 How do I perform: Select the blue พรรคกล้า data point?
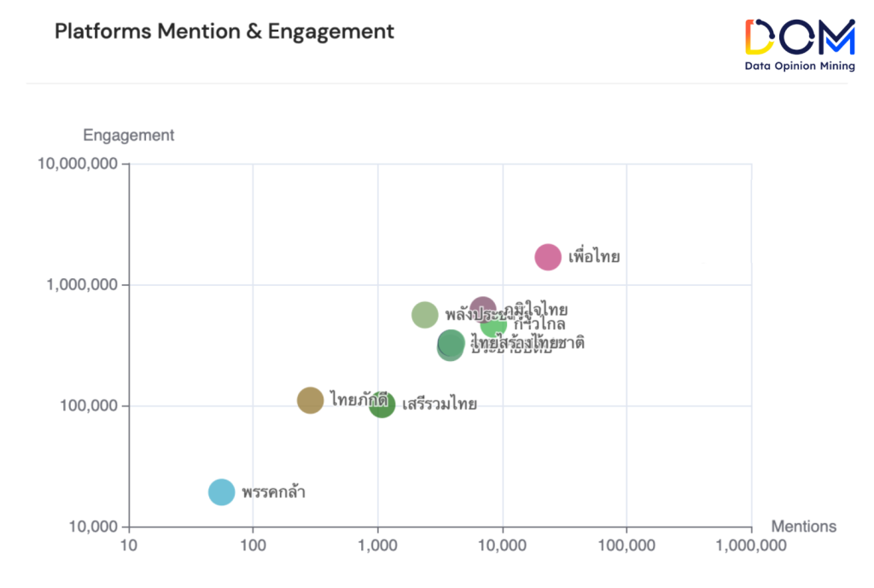[x=221, y=492]
